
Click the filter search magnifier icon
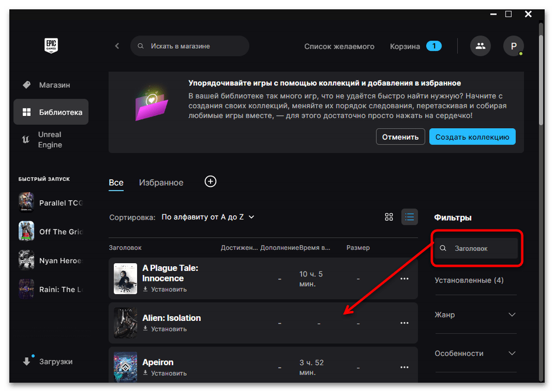[x=443, y=248]
